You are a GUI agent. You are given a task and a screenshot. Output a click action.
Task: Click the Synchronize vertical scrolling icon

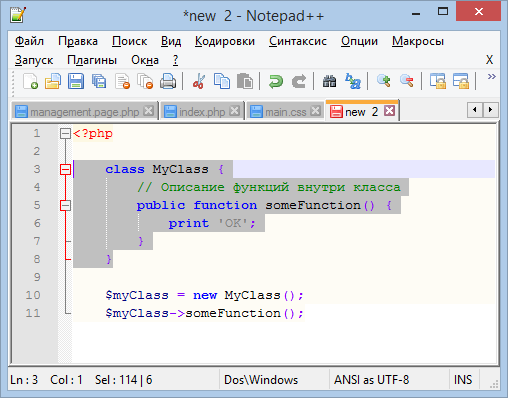[438, 81]
